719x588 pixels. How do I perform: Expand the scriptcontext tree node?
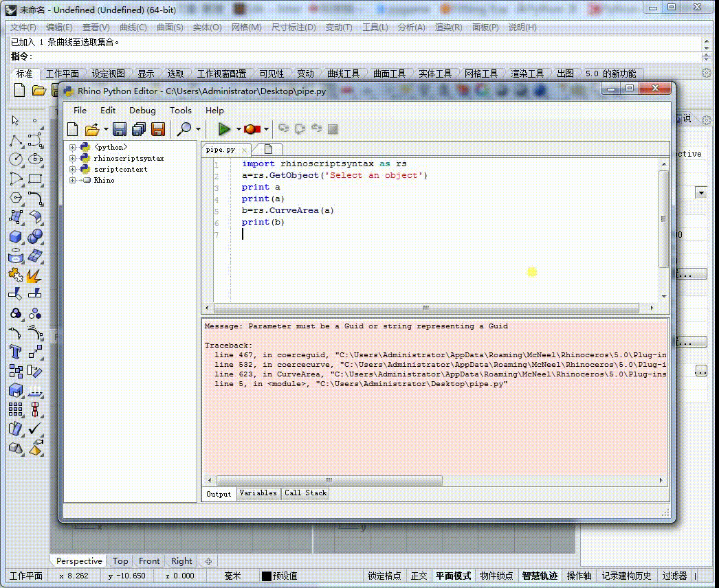pyautogui.click(x=72, y=169)
